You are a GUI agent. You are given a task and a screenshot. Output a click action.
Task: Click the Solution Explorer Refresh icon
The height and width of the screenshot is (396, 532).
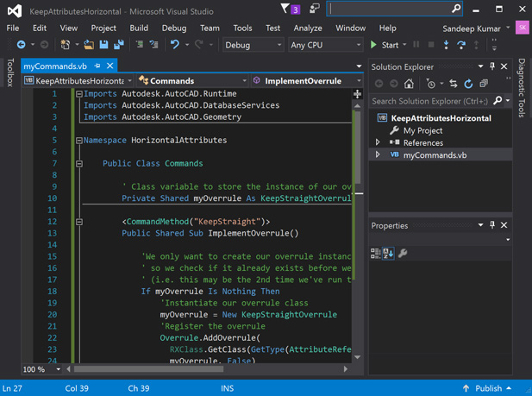click(x=468, y=83)
